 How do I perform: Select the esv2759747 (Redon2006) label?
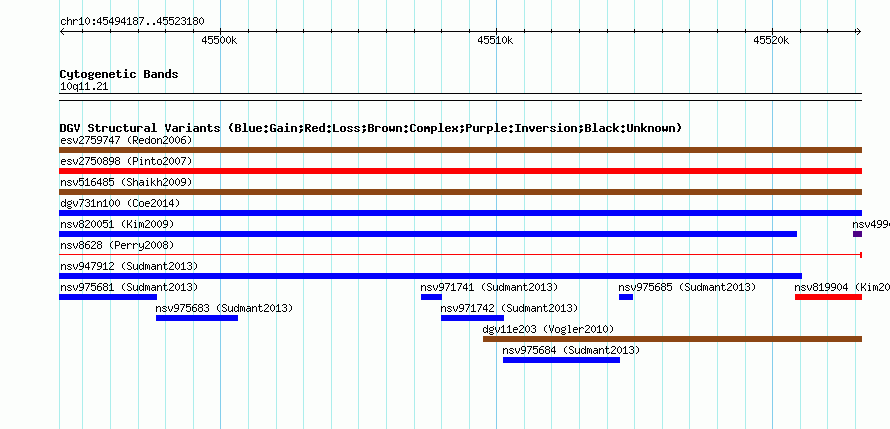(x=126, y=140)
